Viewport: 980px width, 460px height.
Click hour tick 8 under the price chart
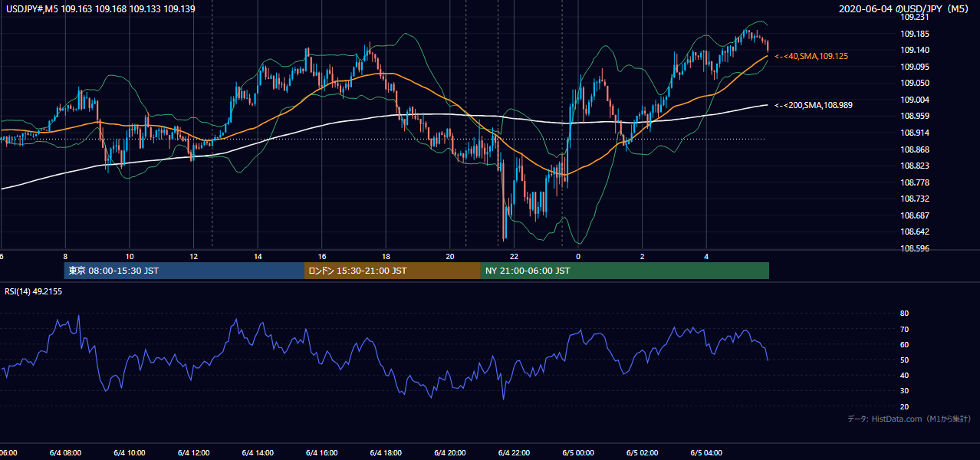click(x=65, y=257)
